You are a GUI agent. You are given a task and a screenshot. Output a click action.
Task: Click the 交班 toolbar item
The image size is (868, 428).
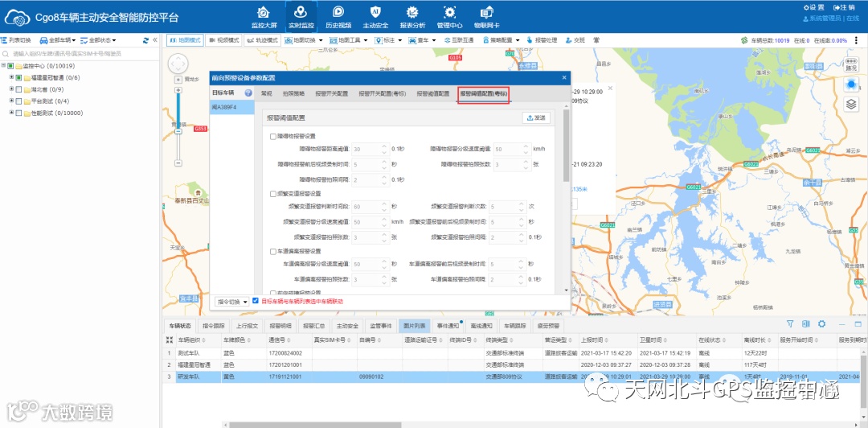click(x=575, y=40)
